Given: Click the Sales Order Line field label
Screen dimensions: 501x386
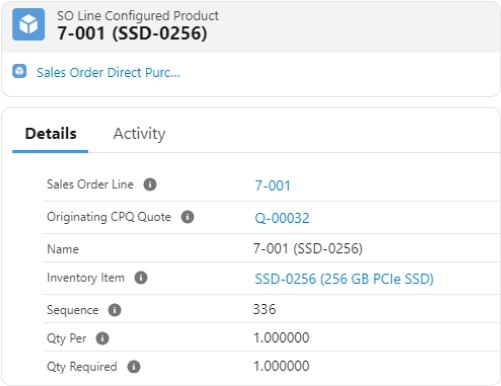Looking at the screenshot, I should coord(90,184).
